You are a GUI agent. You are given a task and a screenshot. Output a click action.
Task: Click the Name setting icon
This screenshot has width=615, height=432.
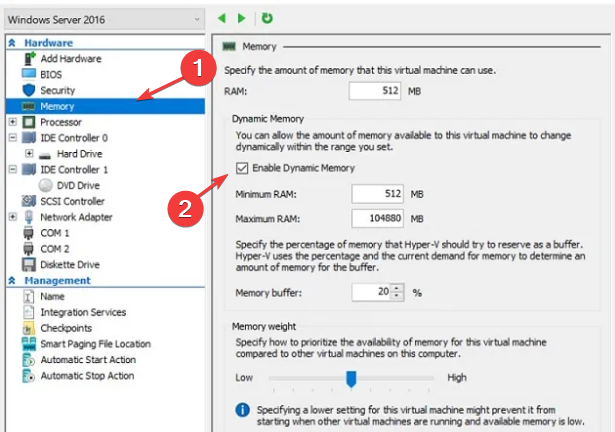[29, 296]
